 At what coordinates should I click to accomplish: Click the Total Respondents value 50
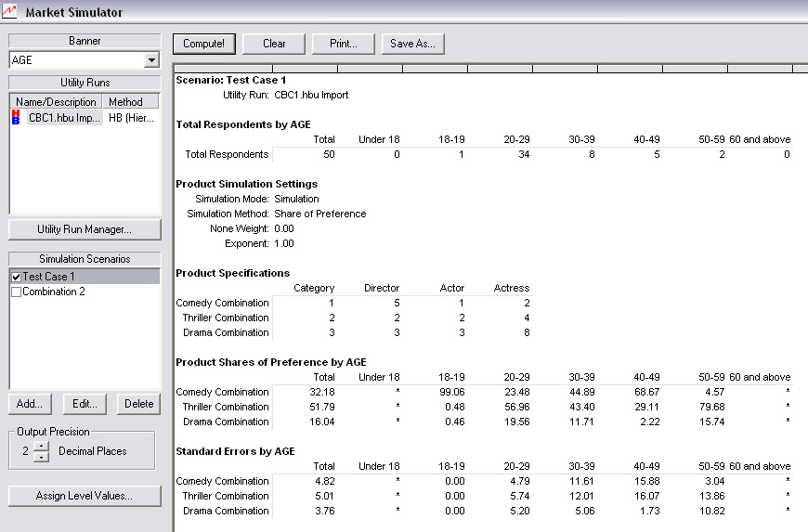point(329,154)
